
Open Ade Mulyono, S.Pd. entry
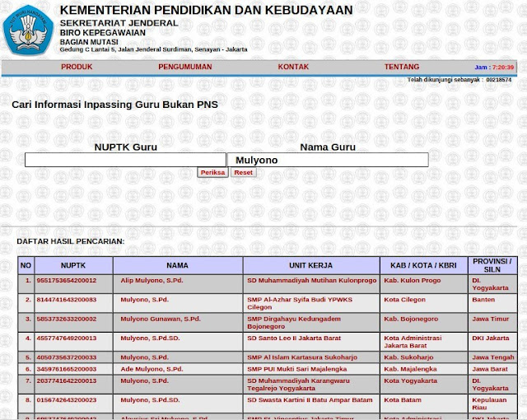click(152, 369)
